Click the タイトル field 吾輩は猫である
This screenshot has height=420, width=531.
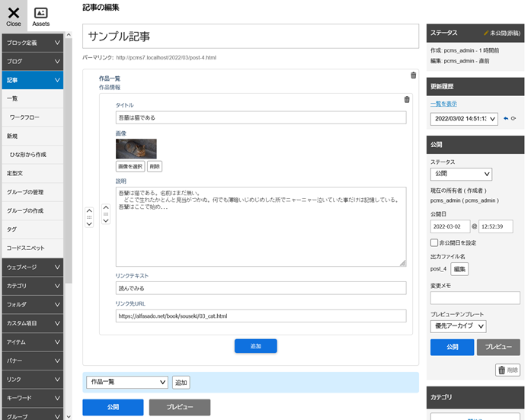[x=261, y=117]
